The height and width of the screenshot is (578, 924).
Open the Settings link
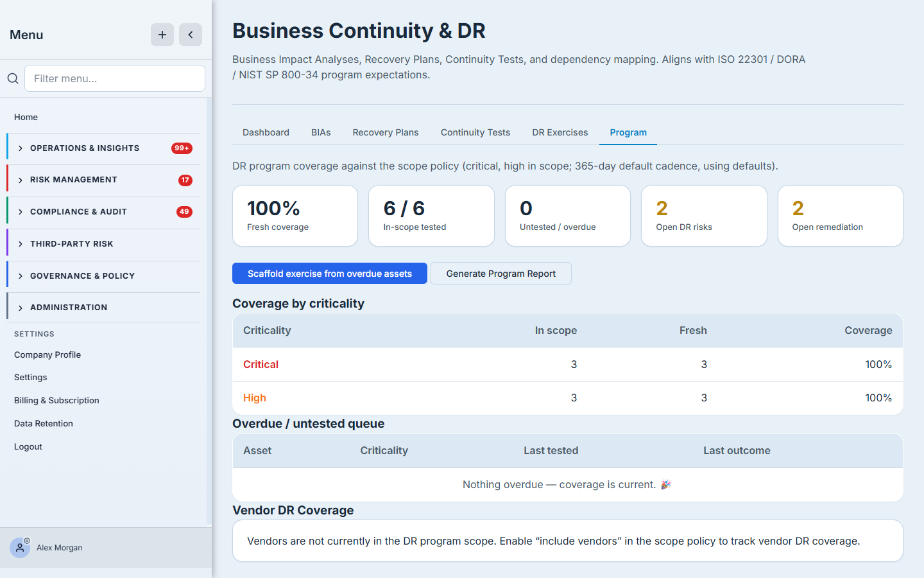click(31, 378)
